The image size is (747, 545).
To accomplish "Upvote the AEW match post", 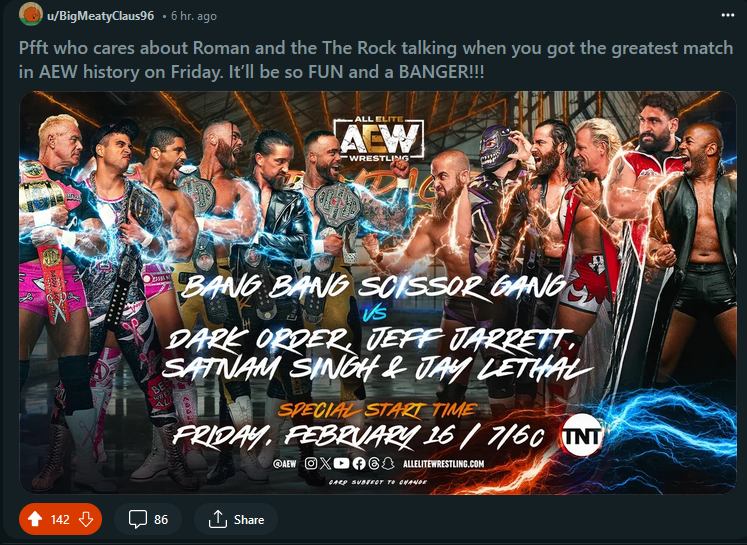I will tap(36, 519).
